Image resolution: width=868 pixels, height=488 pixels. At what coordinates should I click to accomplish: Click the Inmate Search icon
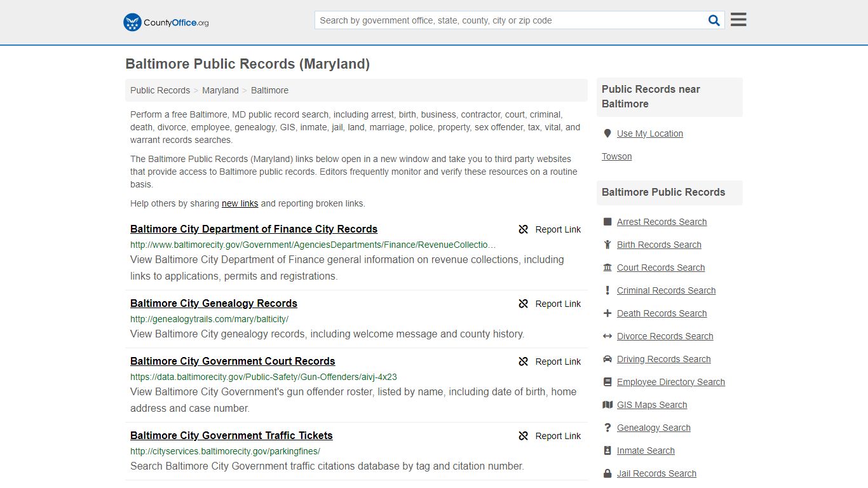[x=607, y=451]
